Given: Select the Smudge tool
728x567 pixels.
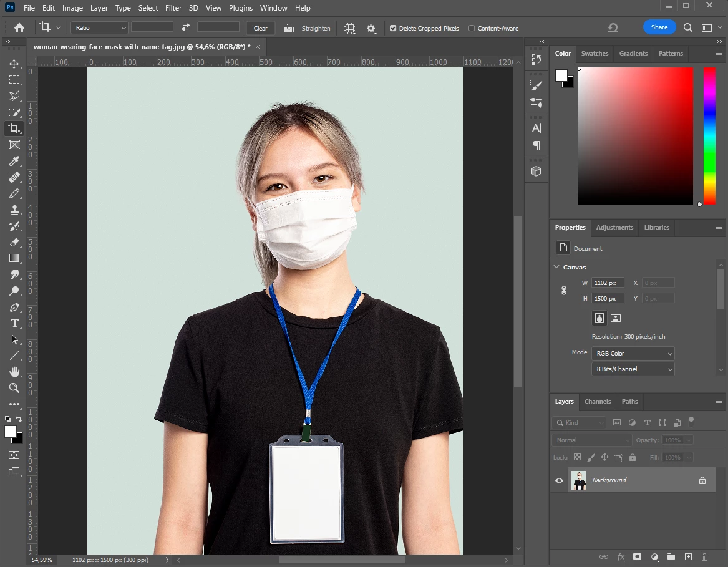Looking at the screenshot, I should pos(14,275).
